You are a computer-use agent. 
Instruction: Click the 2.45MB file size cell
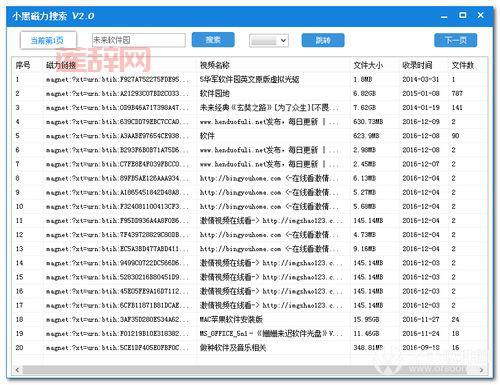364,164
